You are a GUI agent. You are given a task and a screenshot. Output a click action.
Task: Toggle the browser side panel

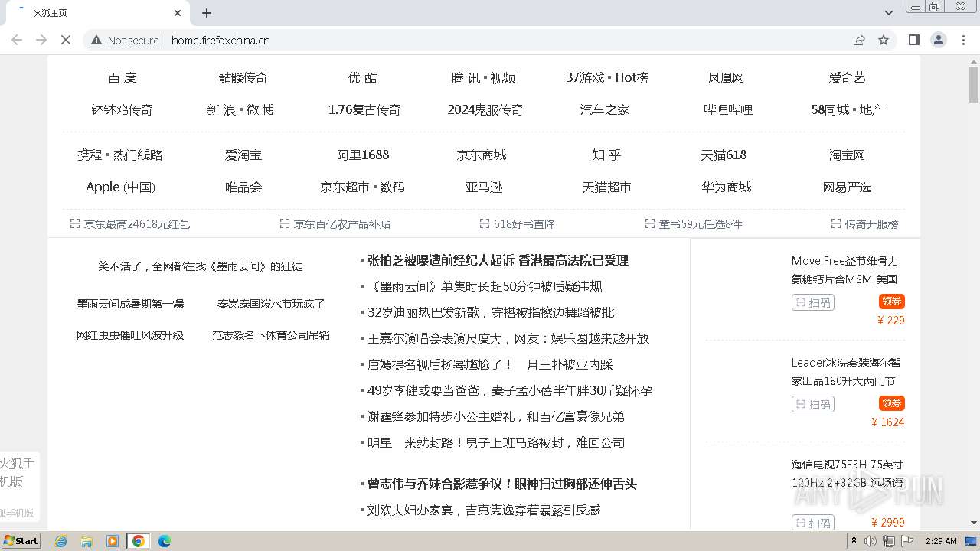[x=914, y=40]
